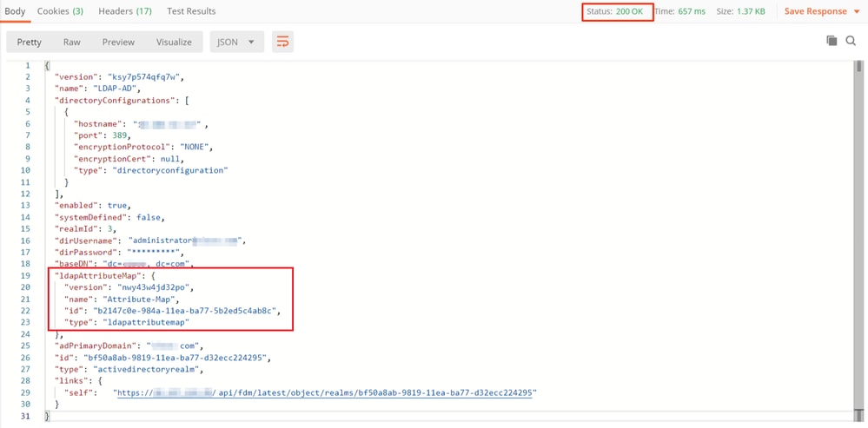The image size is (868, 428).
Task: Select the Preview view mode
Action: (x=118, y=42)
